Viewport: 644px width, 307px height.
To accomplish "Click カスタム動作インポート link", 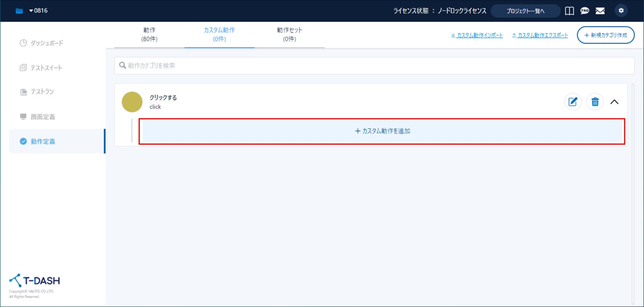I will [477, 35].
